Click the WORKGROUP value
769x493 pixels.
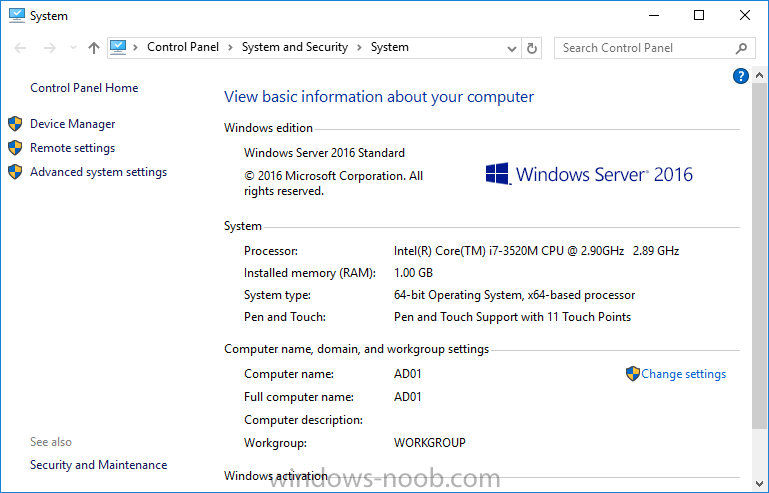(430, 442)
